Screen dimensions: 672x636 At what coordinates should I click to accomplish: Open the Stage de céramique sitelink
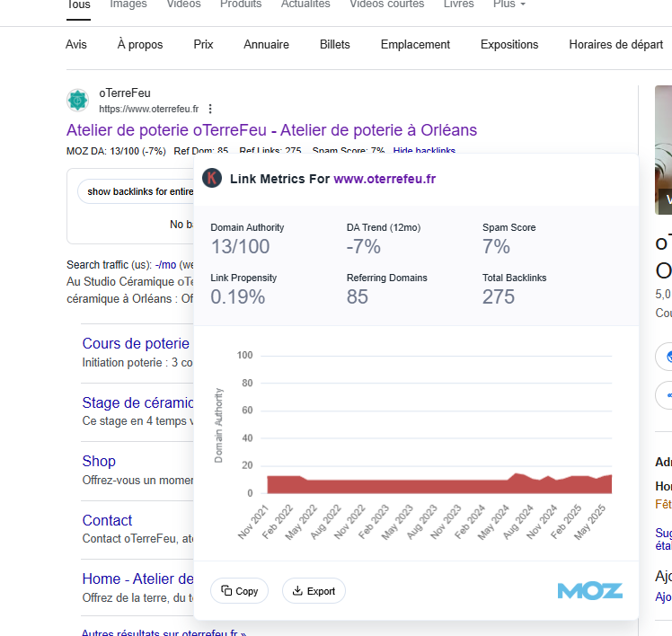pos(137,402)
